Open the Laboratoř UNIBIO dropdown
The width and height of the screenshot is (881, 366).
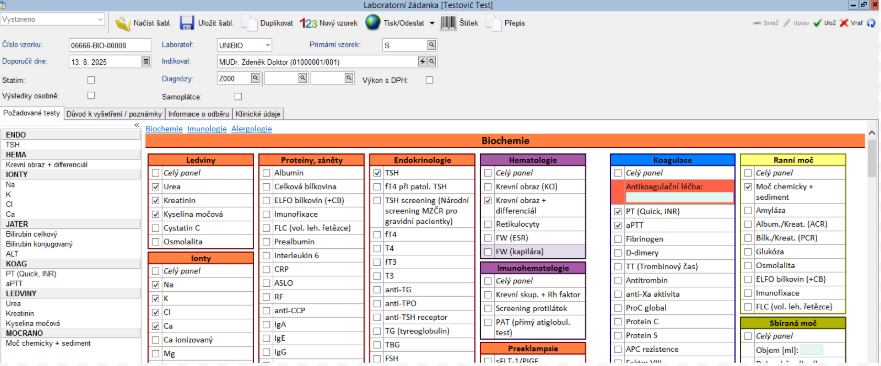[268, 45]
